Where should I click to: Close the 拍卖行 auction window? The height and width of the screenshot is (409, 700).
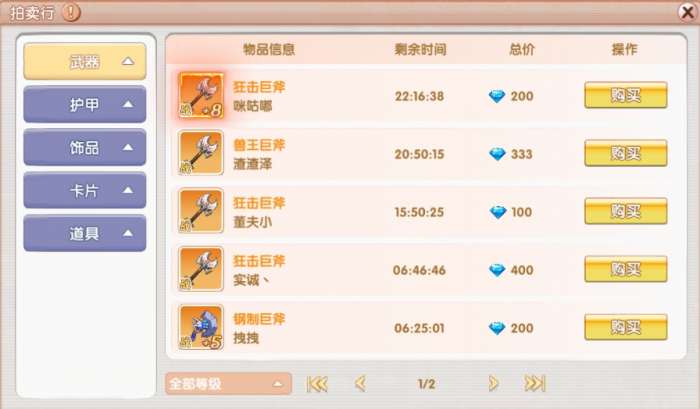click(688, 12)
